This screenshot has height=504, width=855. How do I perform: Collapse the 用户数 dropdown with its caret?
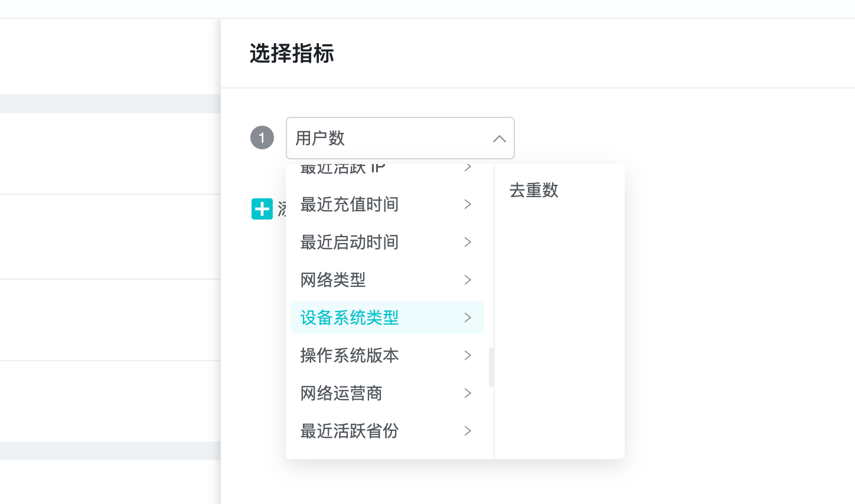coord(499,139)
